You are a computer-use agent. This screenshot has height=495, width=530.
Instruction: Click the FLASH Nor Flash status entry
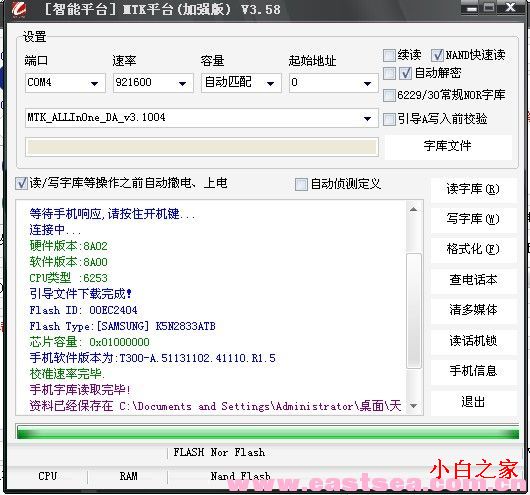[219, 452]
